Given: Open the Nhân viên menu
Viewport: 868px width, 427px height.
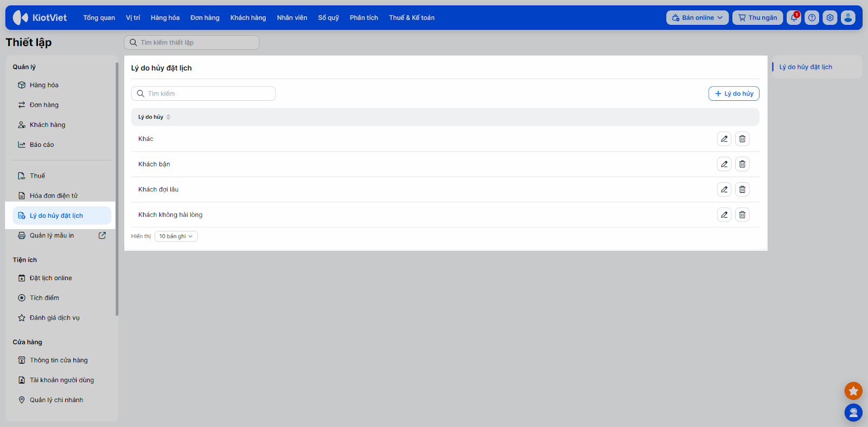Looking at the screenshot, I should point(292,18).
